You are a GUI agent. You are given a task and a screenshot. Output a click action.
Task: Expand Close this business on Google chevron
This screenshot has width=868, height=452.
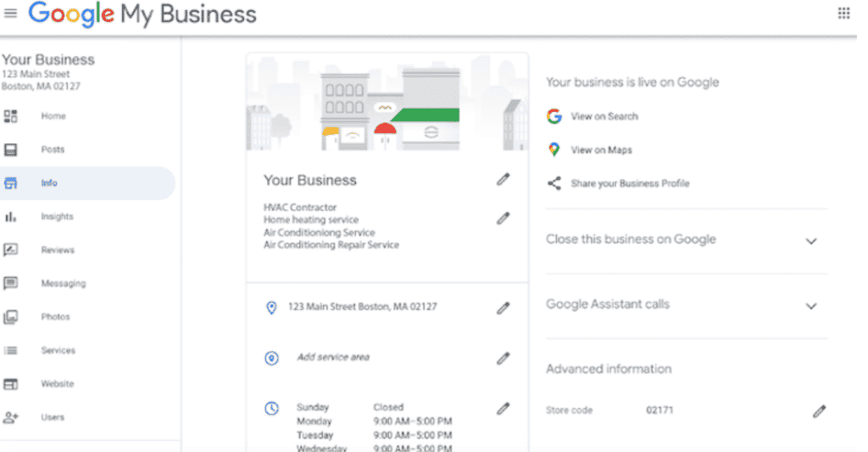pos(811,241)
